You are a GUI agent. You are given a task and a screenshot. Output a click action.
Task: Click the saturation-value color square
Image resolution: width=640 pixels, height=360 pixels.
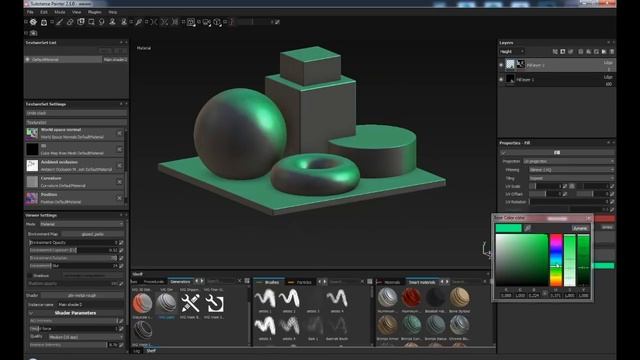(x=522, y=260)
